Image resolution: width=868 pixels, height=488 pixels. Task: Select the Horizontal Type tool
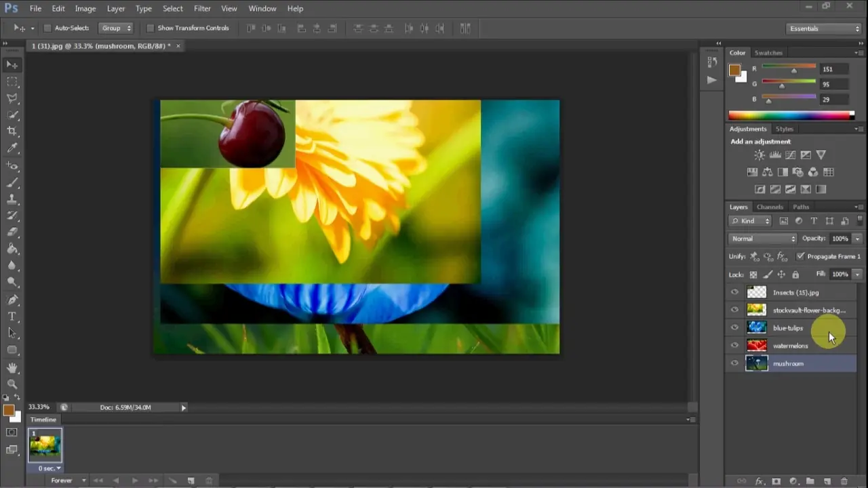pyautogui.click(x=12, y=317)
